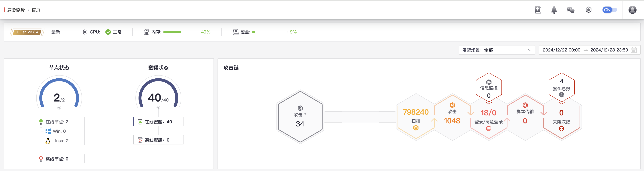644x171 pixels.
Task: Go to 首页 breadcrumb
Action: coord(36,10)
